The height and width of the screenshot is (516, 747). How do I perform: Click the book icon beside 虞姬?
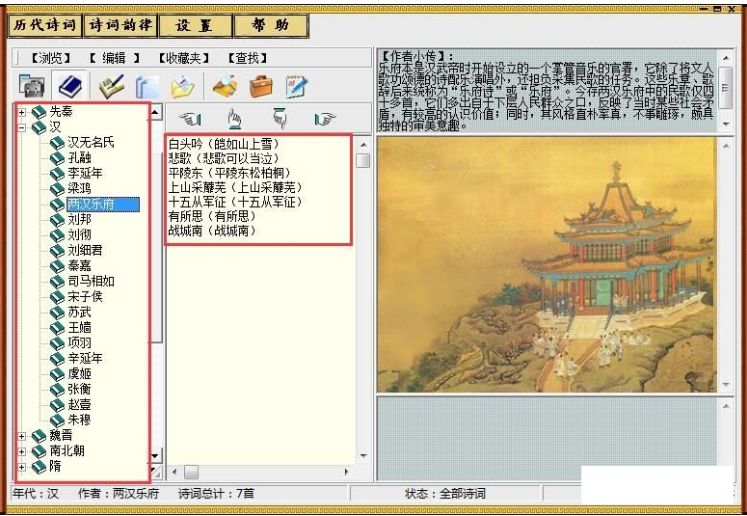(x=57, y=374)
